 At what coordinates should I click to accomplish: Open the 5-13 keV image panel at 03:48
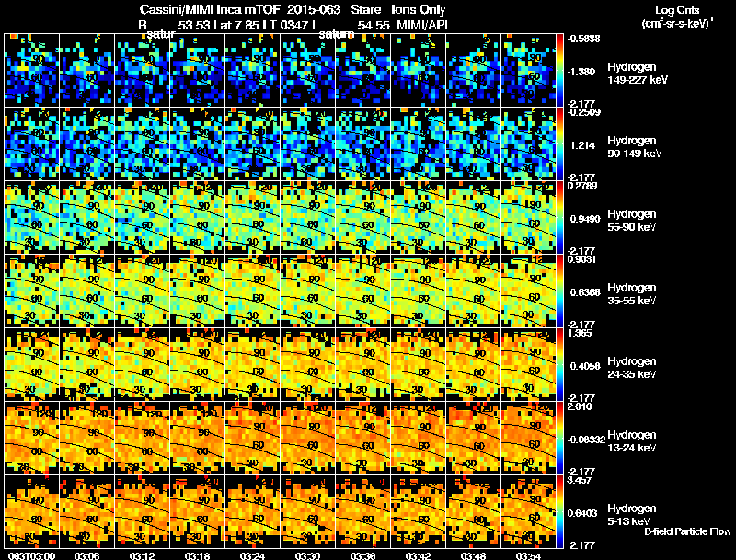(474, 512)
